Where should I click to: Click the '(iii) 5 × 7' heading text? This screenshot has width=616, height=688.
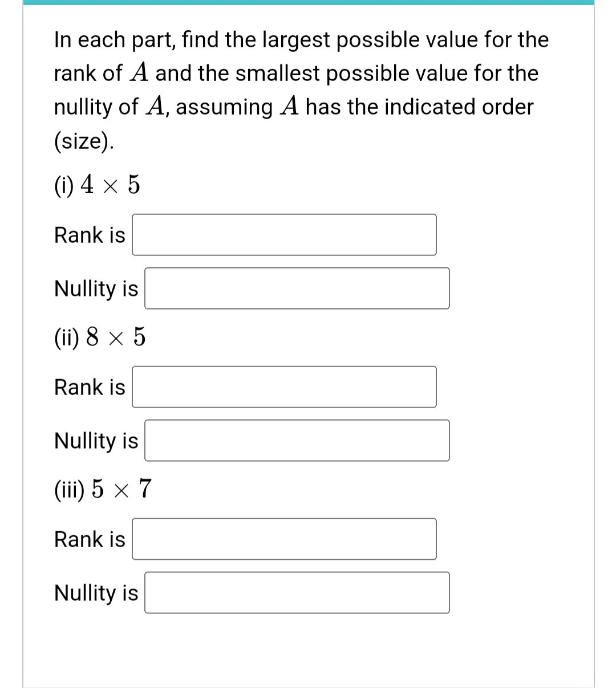point(102,489)
